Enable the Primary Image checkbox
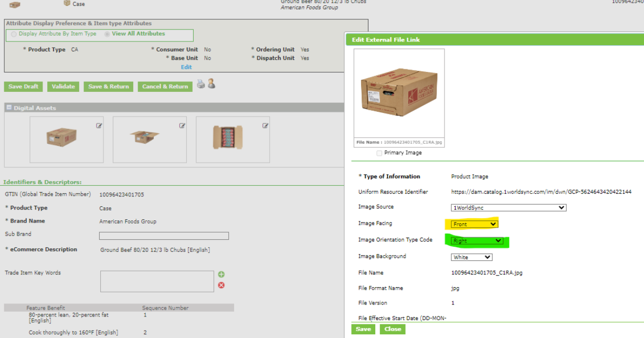The height and width of the screenshot is (338, 644). coord(379,153)
